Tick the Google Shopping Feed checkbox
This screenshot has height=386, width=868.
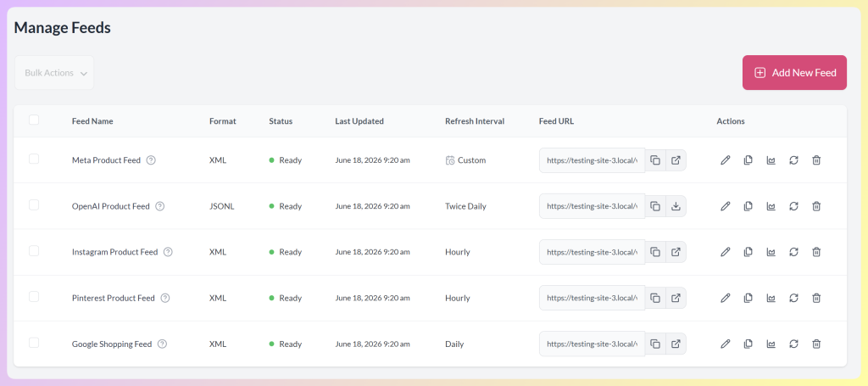34,343
